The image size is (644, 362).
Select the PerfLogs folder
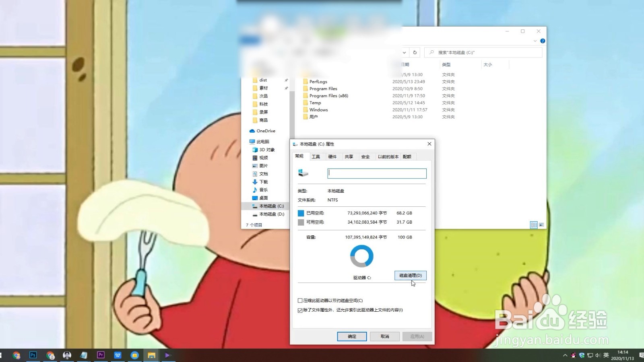point(318,82)
